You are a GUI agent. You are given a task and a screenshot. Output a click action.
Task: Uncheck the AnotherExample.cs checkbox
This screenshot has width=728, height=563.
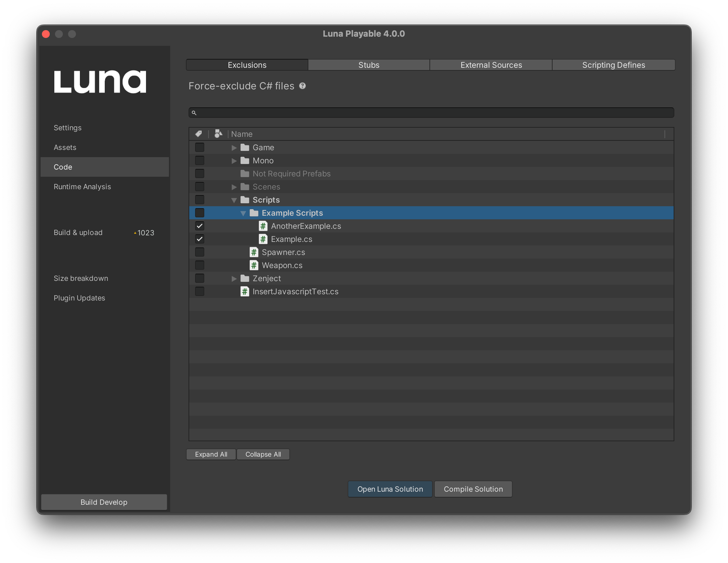199,226
